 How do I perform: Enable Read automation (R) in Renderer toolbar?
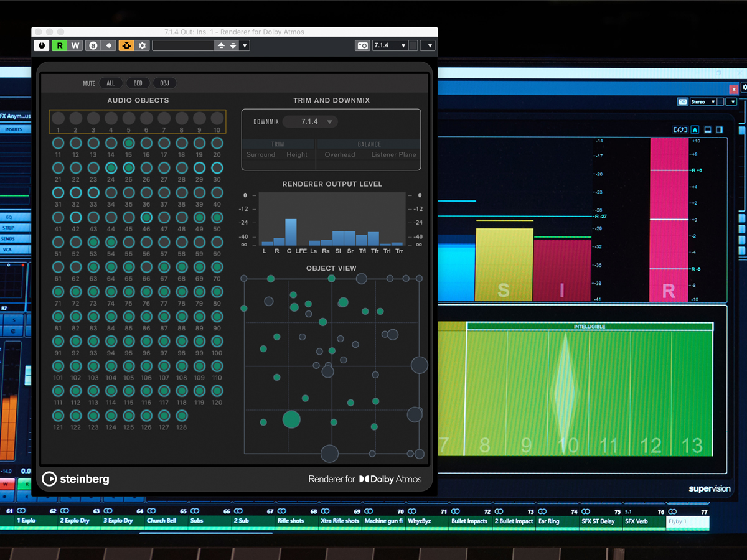[x=60, y=45]
